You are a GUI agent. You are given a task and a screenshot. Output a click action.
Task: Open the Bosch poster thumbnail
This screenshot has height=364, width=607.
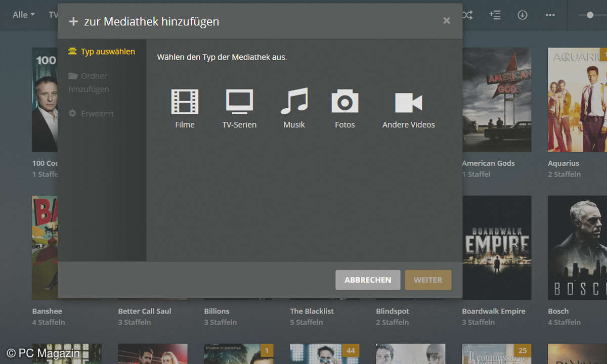pos(577,248)
